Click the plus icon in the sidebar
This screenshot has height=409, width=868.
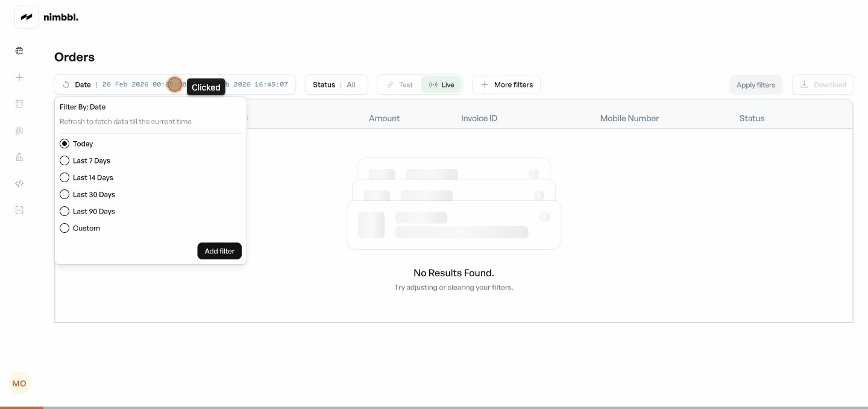[x=19, y=77]
